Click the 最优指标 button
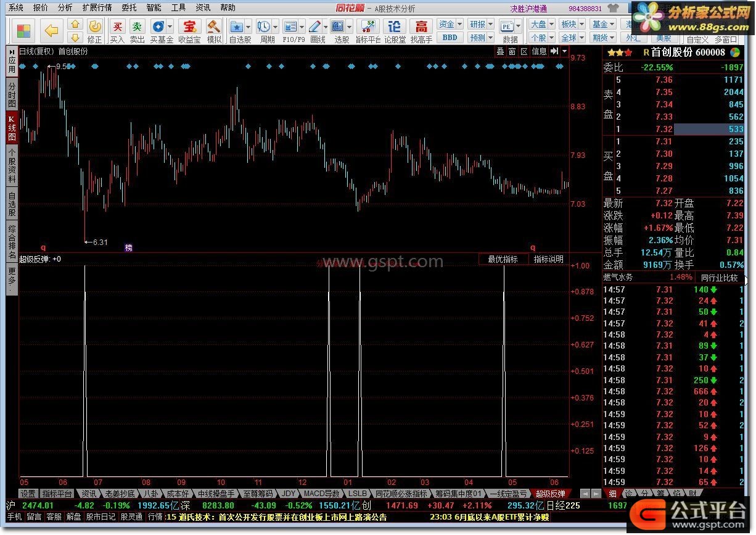The image size is (756, 535). (x=503, y=259)
